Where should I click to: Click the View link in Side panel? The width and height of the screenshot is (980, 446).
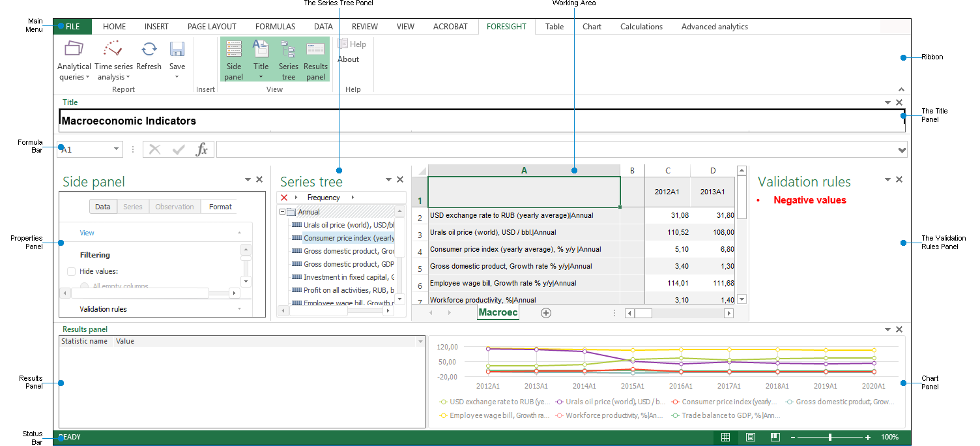[x=87, y=232]
